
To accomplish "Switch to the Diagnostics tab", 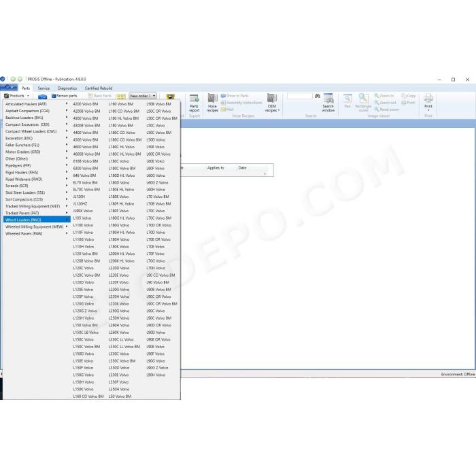I will [67, 88].
